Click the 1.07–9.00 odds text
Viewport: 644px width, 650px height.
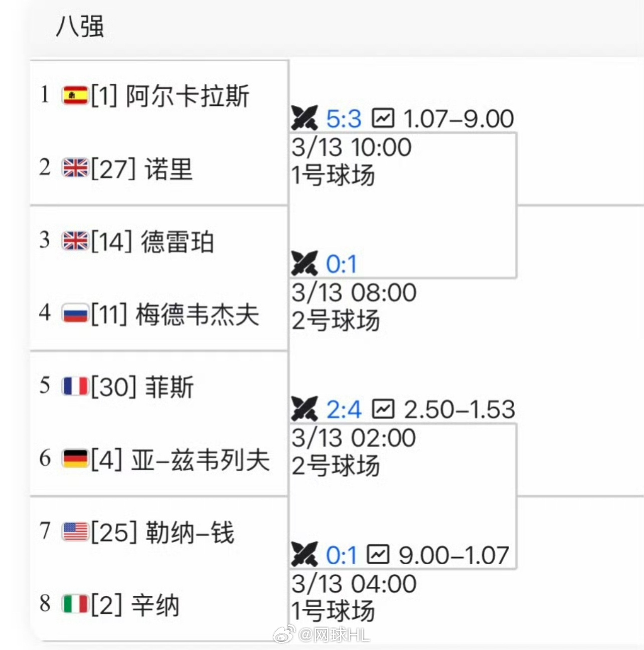click(x=458, y=119)
